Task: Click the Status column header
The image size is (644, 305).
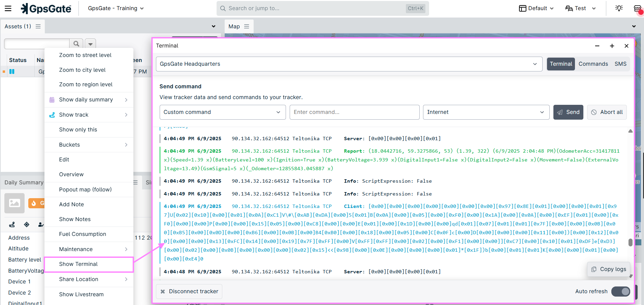Action: [x=18, y=60]
